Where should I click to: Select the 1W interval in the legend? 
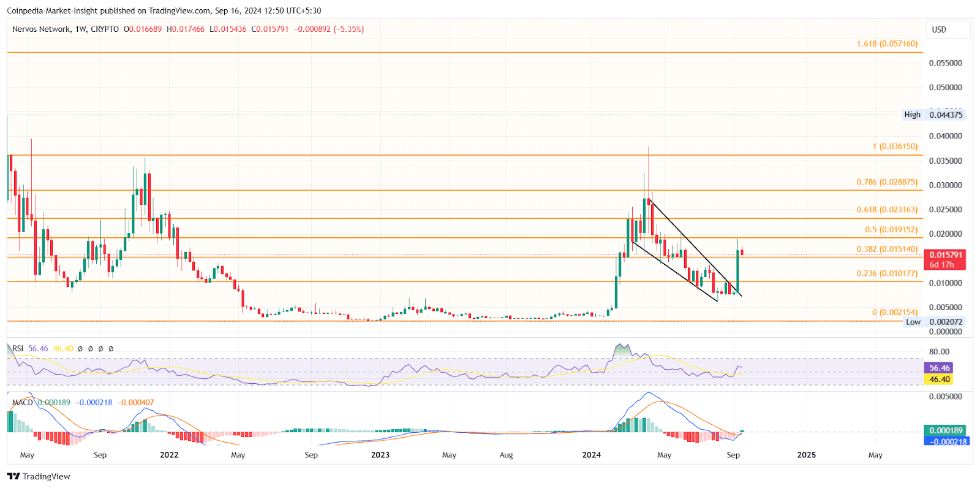click(x=80, y=29)
